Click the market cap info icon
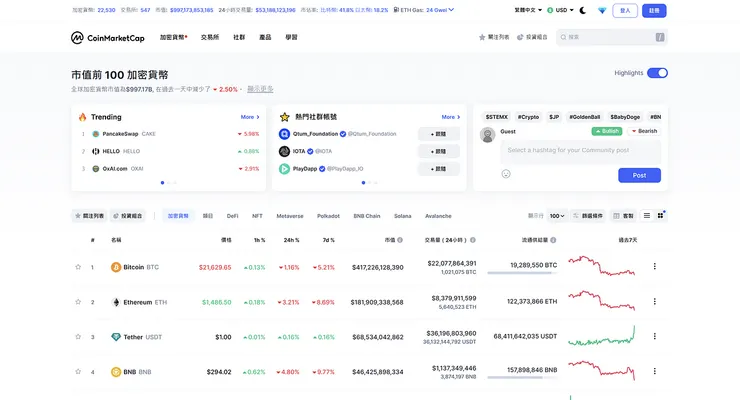This screenshot has height=400, width=740. (x=400, y=240)
